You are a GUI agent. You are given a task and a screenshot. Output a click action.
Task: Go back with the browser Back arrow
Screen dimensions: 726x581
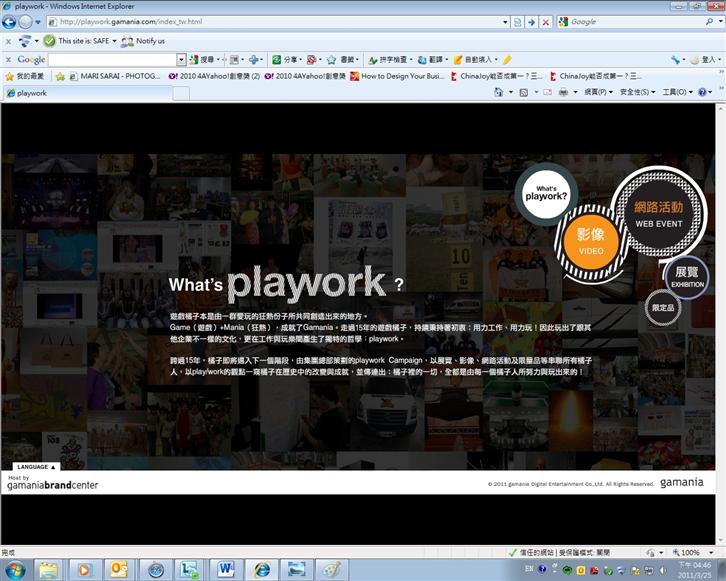pos(9,22)
